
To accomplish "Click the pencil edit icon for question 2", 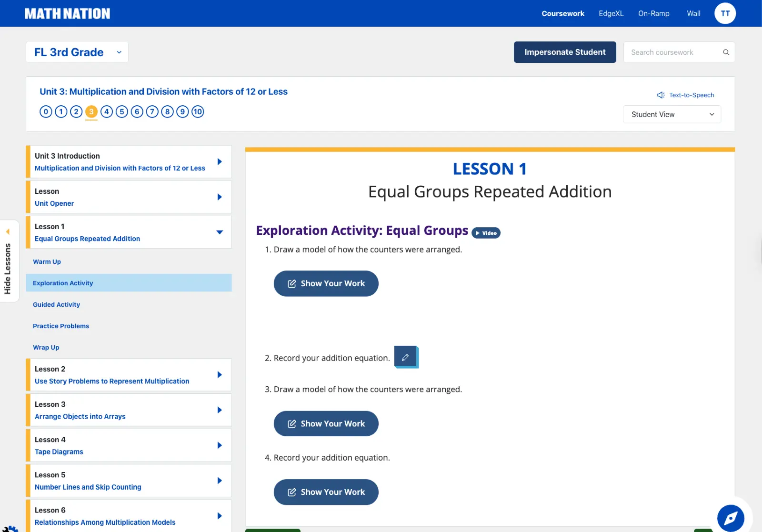I will point(405,357).
